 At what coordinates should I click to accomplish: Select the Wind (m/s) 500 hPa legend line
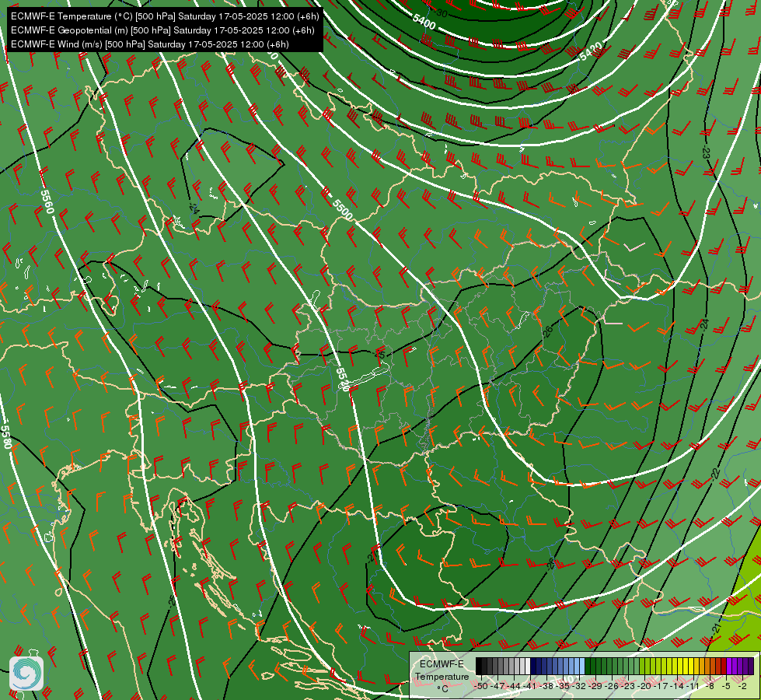(x=150, y=44)
